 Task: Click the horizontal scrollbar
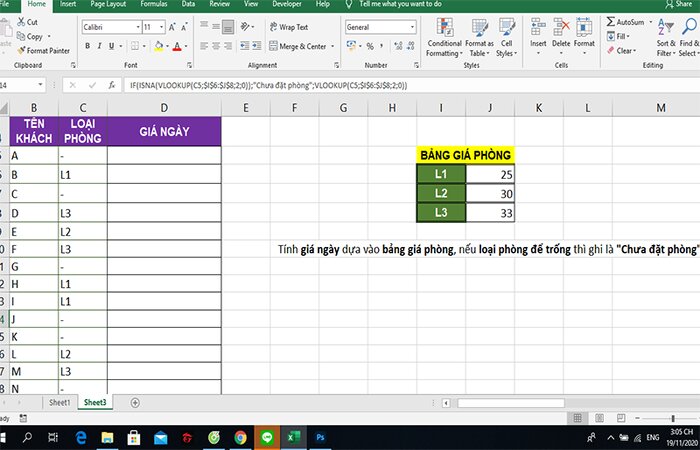coord(510,403)
